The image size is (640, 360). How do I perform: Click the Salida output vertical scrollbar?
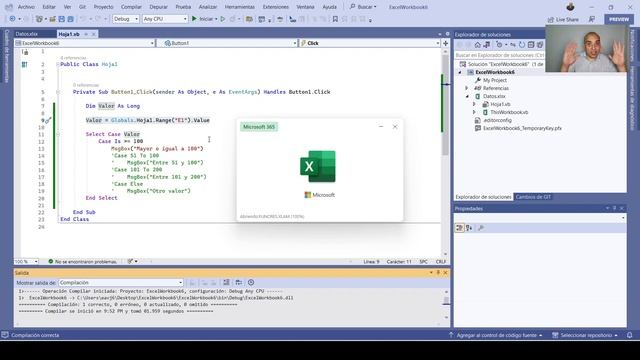pos(446,304)
